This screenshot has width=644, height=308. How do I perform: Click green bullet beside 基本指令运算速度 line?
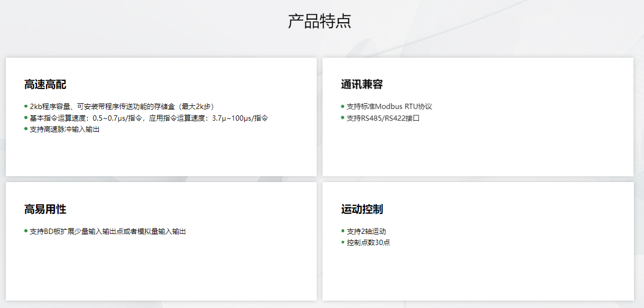(26, 117)
